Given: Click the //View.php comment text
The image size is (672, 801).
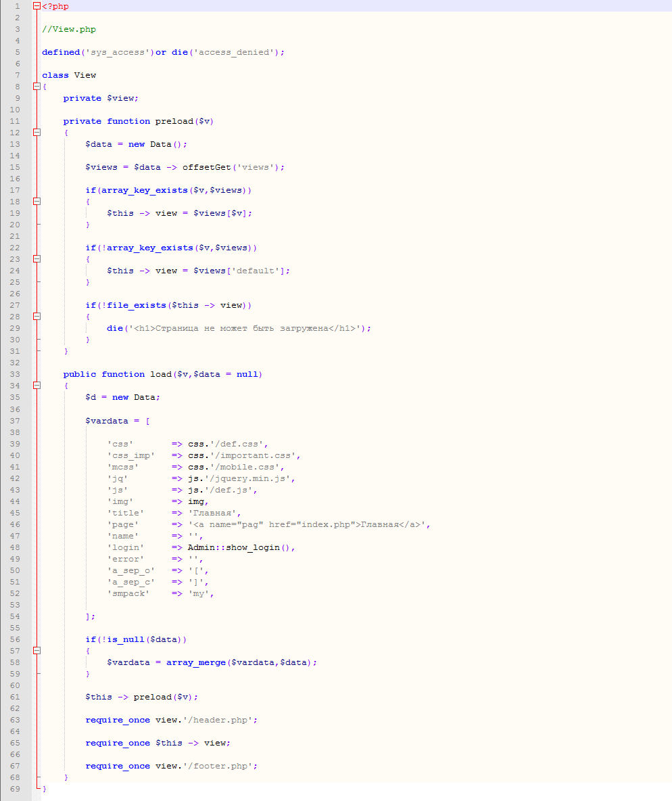Looking at the screenshot, I should point(69,29).
